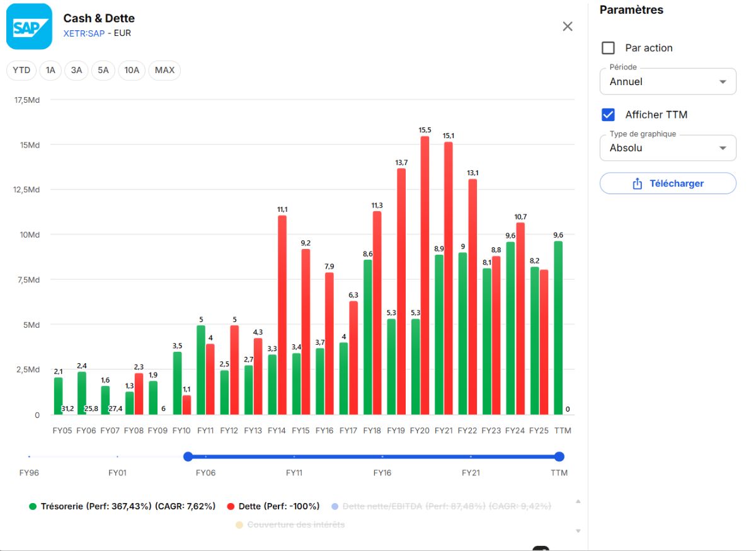Viewport: 756px width, 551px height.
Task: Click the FY20 red debt bar
Action: 425,275
